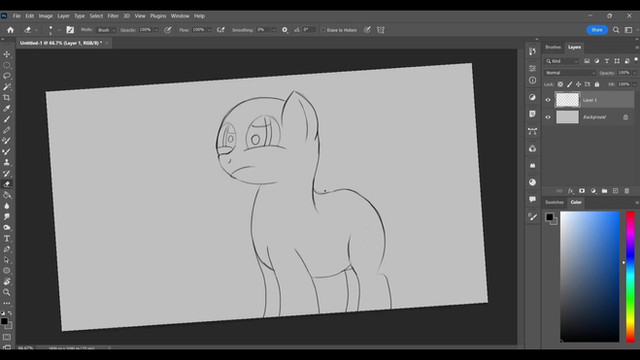Open the eraser Mode dropdown
The height and width of the screenshot is (360, 640).
[x=106, y=30]
